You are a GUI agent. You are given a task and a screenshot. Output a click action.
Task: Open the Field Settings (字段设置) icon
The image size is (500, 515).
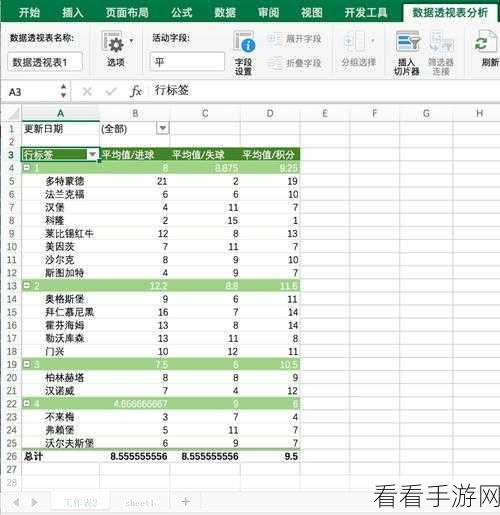coord(244,42)
